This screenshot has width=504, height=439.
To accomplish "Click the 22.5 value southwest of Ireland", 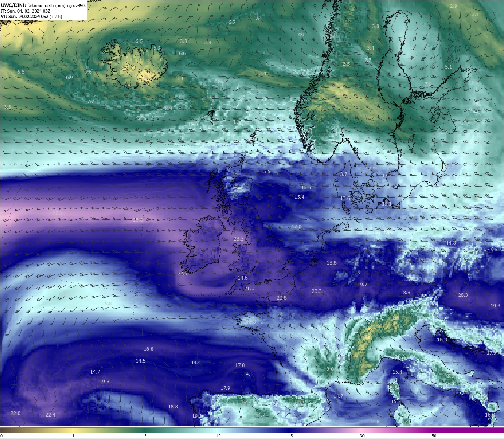I will click(x=182, y=273).
